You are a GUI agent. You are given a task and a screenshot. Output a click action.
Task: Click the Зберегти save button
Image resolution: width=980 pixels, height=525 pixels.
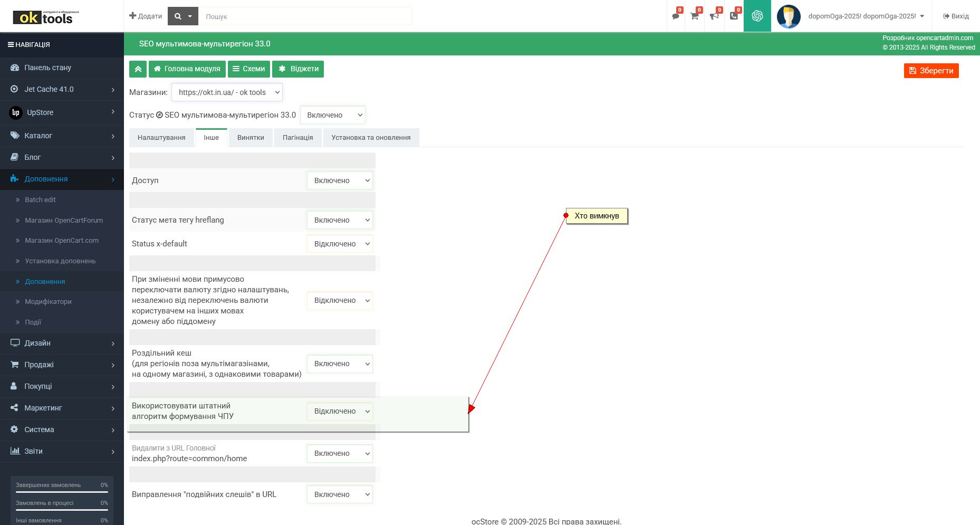click(931, 71)
